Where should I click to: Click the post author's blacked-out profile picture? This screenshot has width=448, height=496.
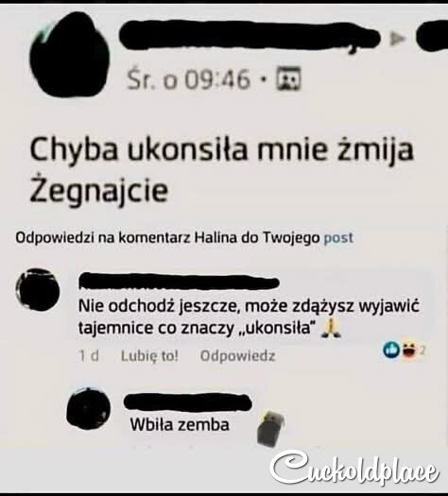point(70,55)
